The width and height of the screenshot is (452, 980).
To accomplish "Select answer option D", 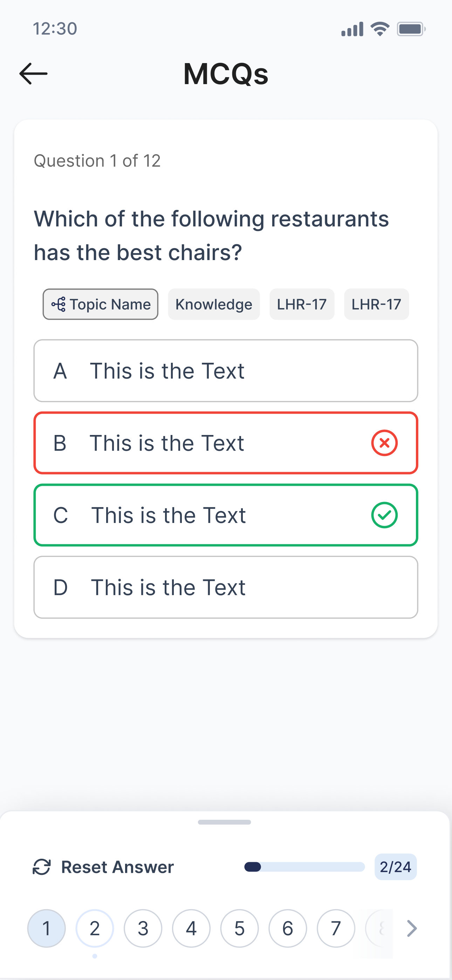I will [226, 587].
